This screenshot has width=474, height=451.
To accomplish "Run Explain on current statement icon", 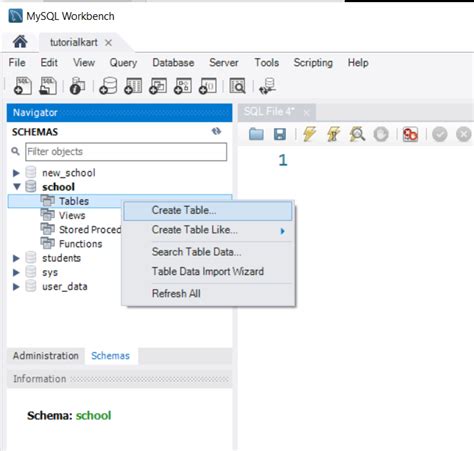I will click(357, 134).
